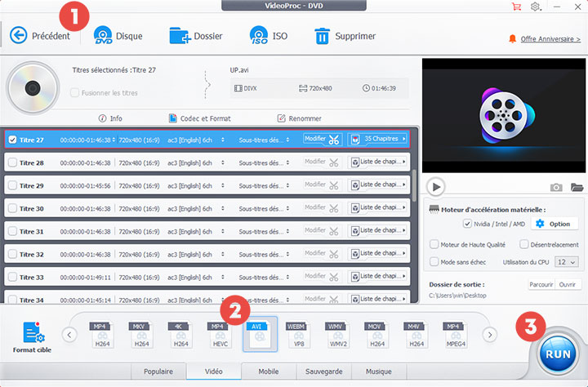Toggle Nvidia / Intel / AMD acceleration
588x387 pixels.
[467, 224]
